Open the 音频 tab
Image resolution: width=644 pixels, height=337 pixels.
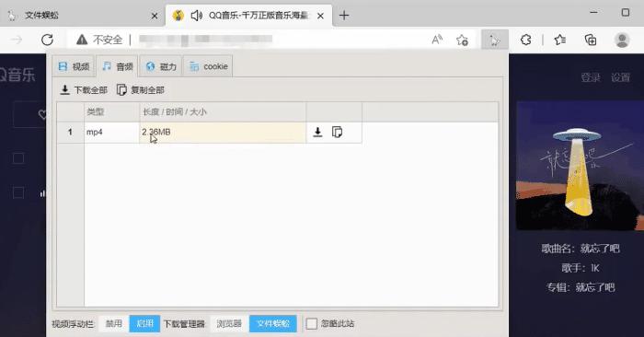pyautogui.click(x=118, y=66)
